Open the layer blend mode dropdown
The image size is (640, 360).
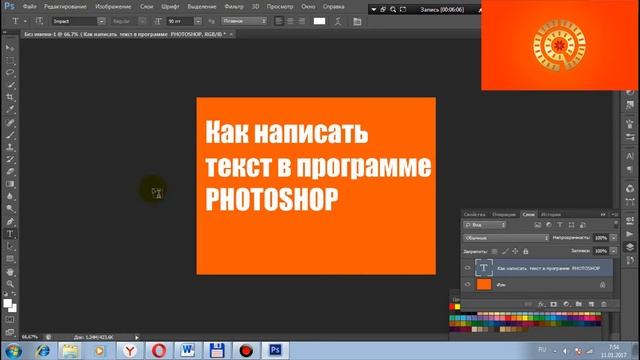coord(506,238)
